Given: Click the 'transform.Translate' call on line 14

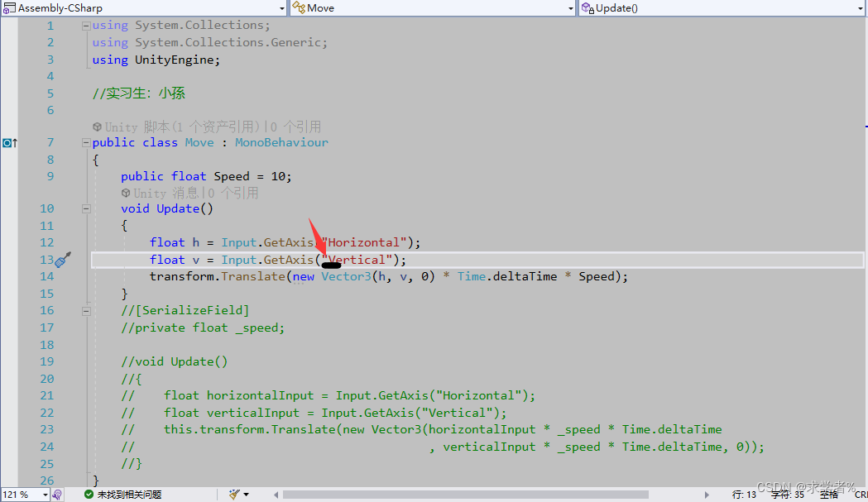Looking at the screenshot, I should [218, 276].
